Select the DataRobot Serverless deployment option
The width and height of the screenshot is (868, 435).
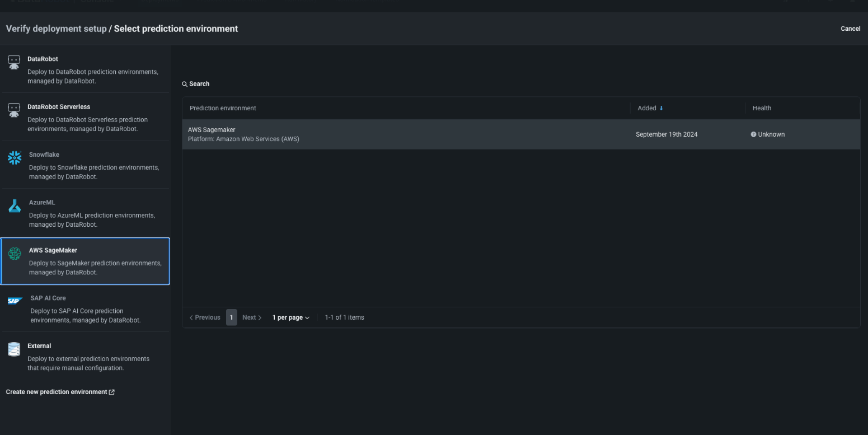click(85, 116)
